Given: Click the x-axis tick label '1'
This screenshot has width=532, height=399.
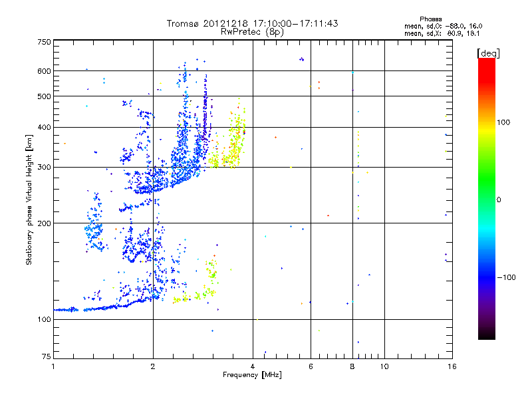Looking at the screenshot, I should point(53,366).
